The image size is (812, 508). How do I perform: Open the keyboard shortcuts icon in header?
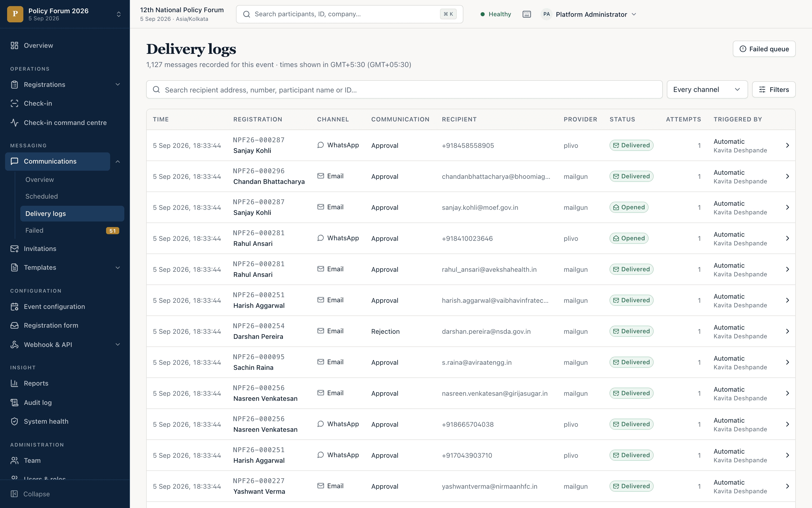527,14
